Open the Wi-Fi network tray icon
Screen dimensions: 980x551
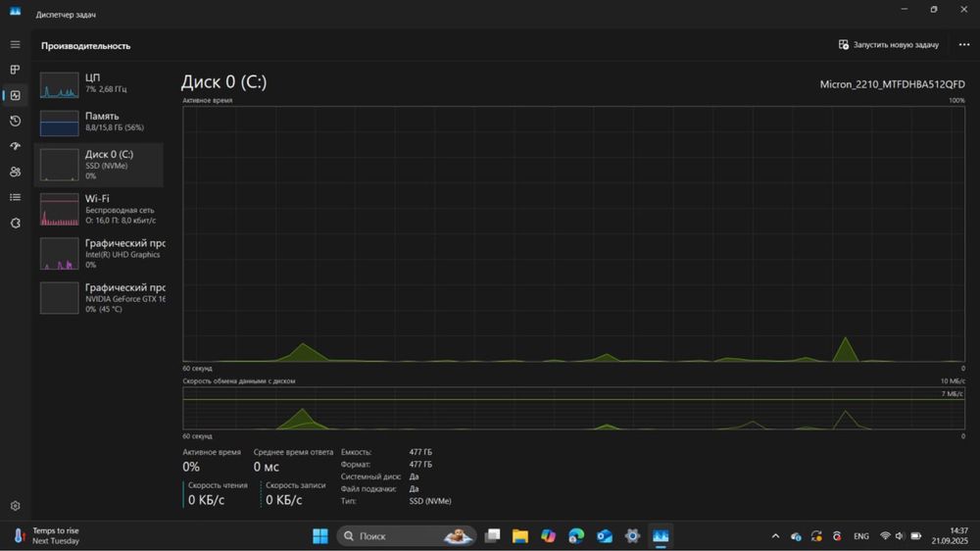click(885, 536)
